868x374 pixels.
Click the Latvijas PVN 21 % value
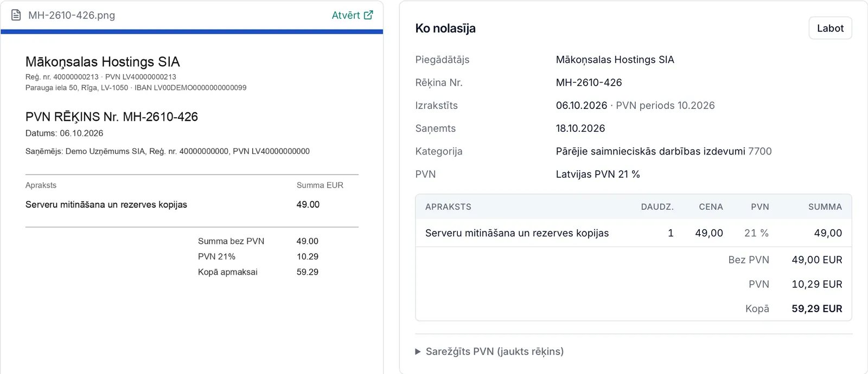point(597,174)
